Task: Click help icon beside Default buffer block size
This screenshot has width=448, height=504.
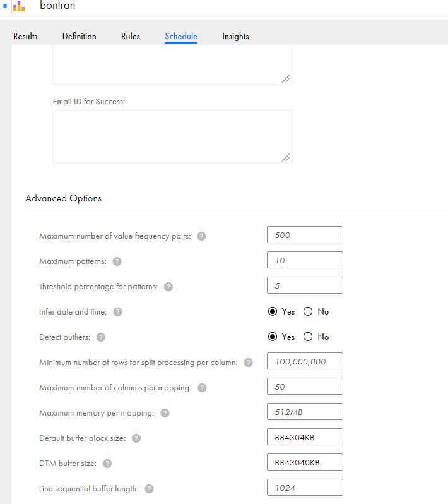Action: point(136,438)
